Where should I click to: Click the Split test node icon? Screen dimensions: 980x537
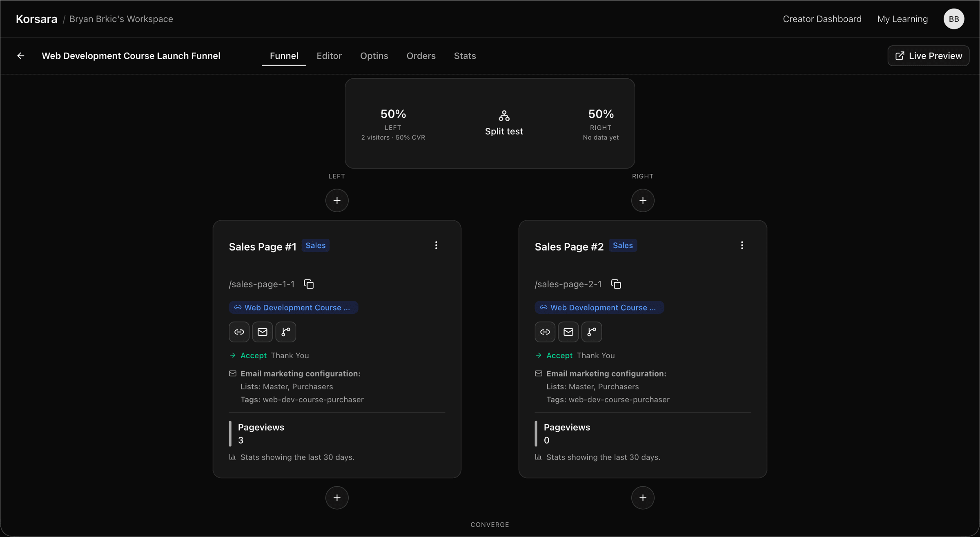[x=504, y=116]
